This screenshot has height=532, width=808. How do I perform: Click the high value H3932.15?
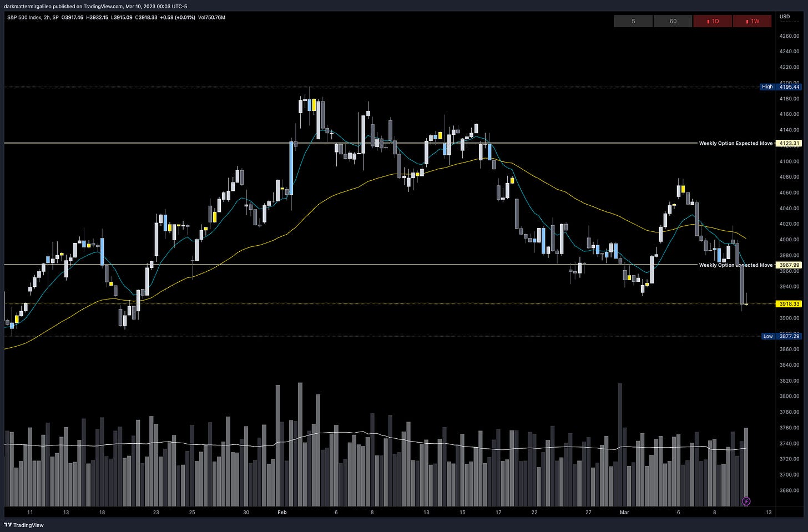pyautogui.click(x=97, y=17)
